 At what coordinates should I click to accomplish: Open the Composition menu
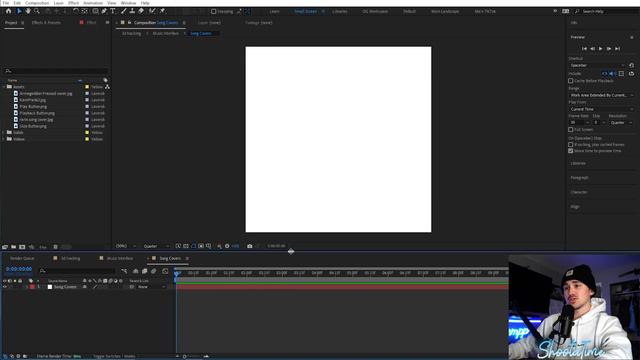pos(37,3)
